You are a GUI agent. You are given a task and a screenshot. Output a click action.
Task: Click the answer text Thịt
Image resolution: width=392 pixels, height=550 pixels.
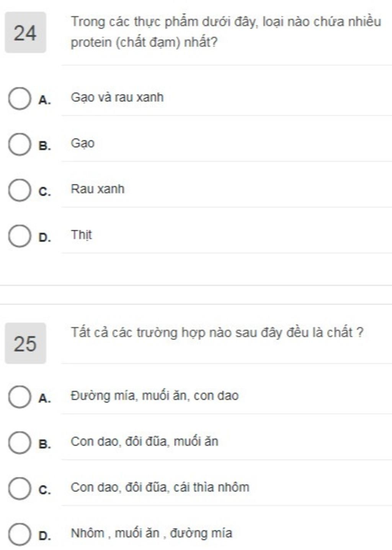point(81,235)
